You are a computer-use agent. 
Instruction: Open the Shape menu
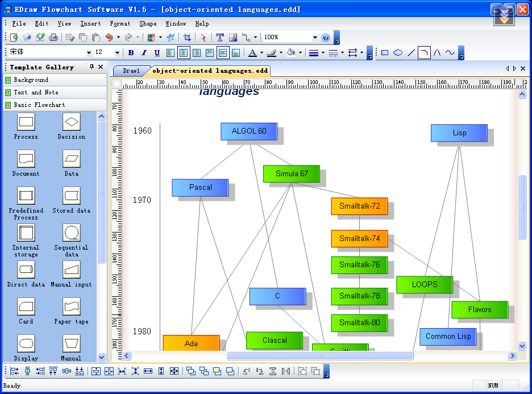(148, 23)
